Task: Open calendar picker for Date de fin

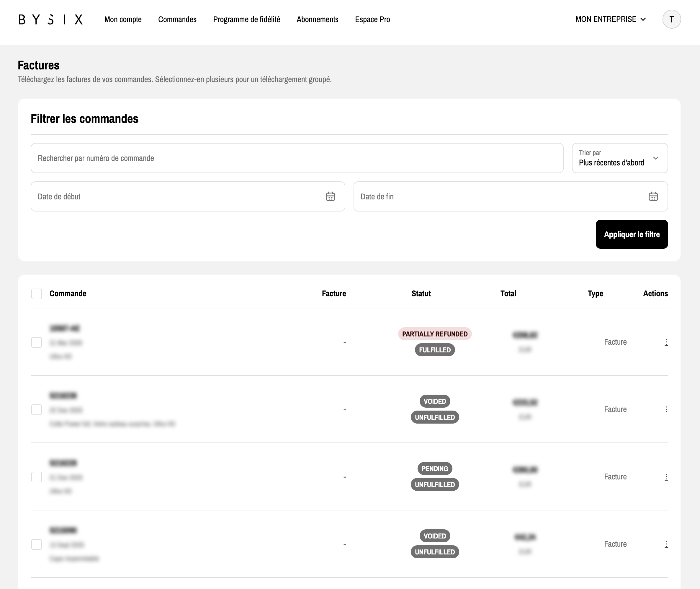Action: pyautogui.click(x=653, y=196)
